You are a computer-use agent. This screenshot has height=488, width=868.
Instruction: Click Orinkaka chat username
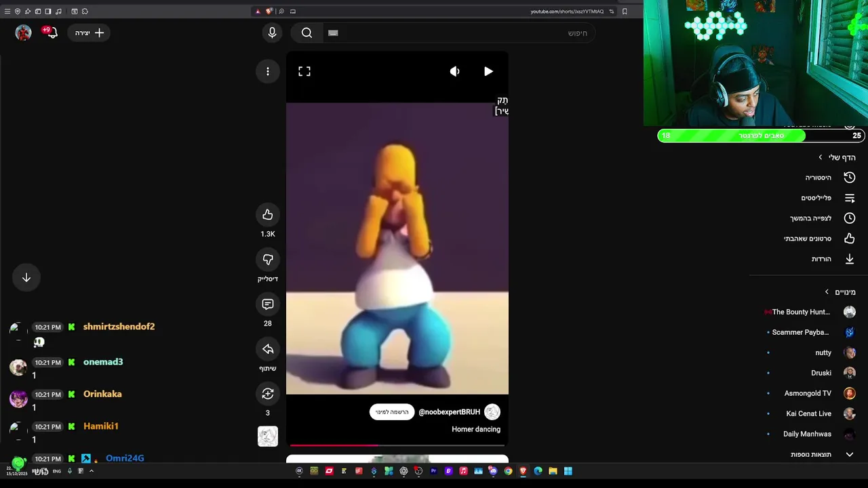[102, 394]
